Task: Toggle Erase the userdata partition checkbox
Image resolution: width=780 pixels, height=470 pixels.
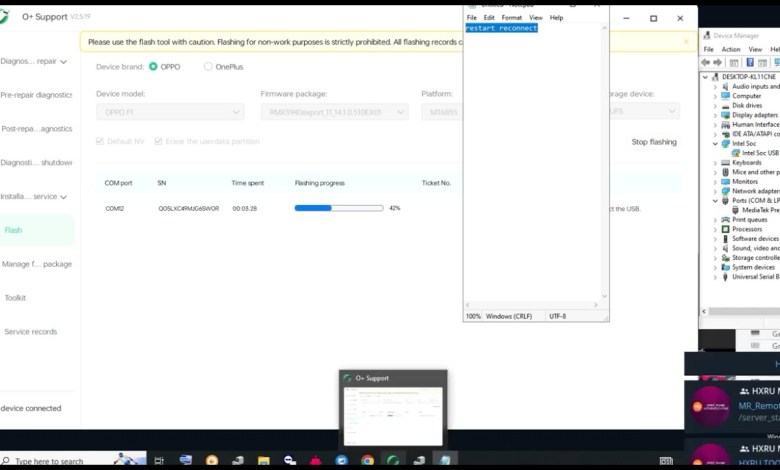Action: coord(158,141)
